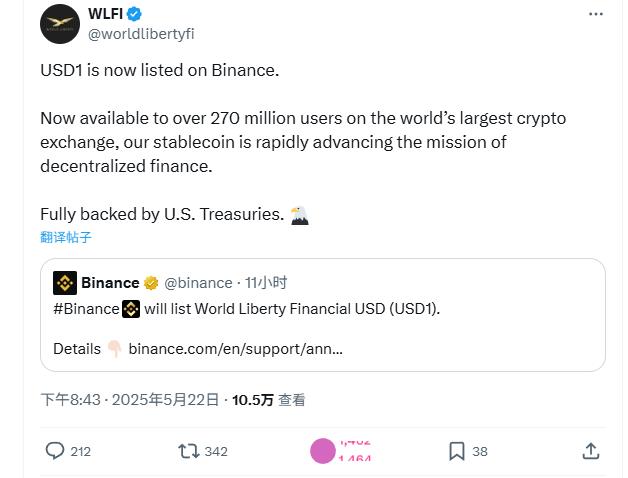This screenshot has width=628, height=478.
Task: Toggle the bookmark icon for this post
Action: (457, 451)
